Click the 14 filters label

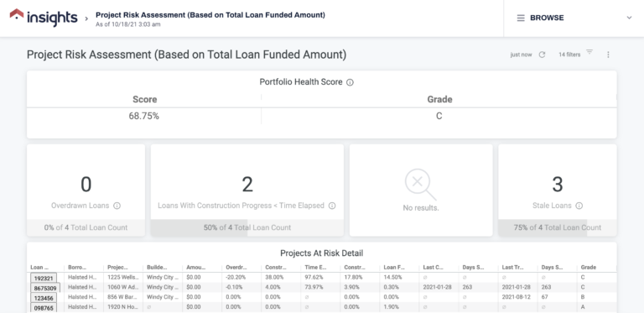tap(569, 55)
